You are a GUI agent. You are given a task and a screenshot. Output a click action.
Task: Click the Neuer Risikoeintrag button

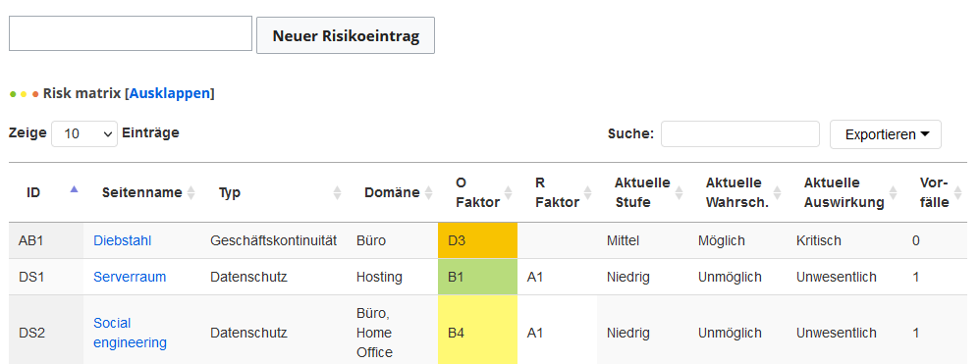(x=346, y=35)
